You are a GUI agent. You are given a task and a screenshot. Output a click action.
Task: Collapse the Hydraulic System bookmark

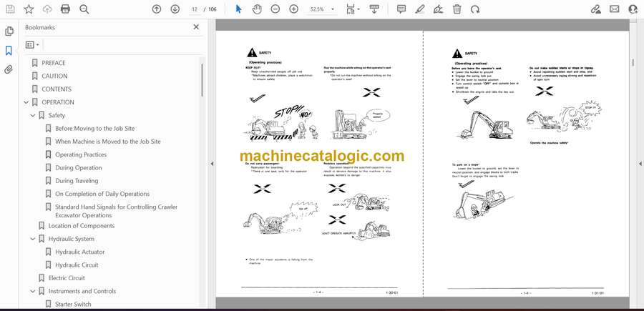tap(33, 239)
